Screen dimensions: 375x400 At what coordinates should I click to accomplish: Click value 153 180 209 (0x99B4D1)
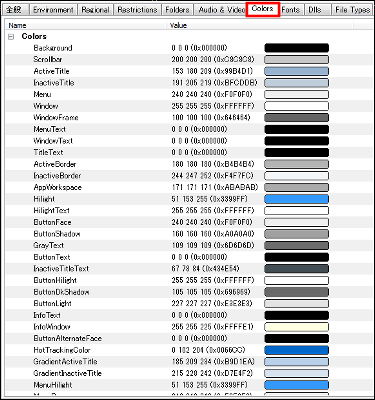(212, 71)
